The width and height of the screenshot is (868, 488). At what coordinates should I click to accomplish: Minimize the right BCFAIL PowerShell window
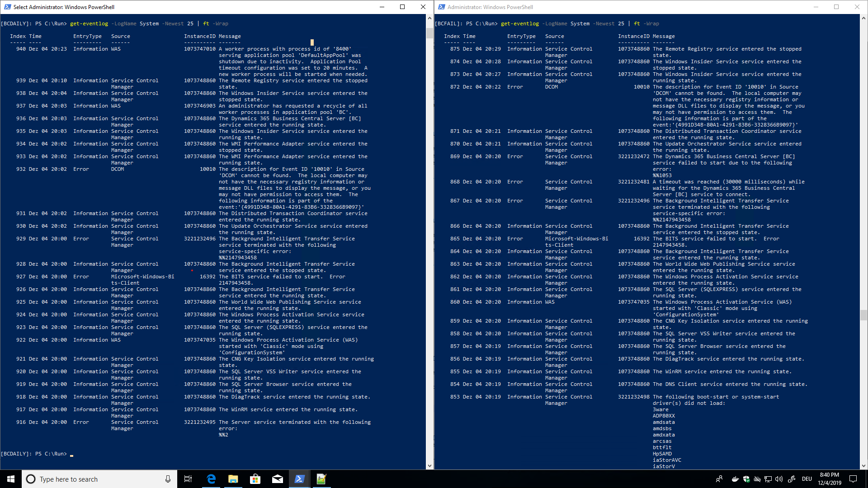point(816,7)
